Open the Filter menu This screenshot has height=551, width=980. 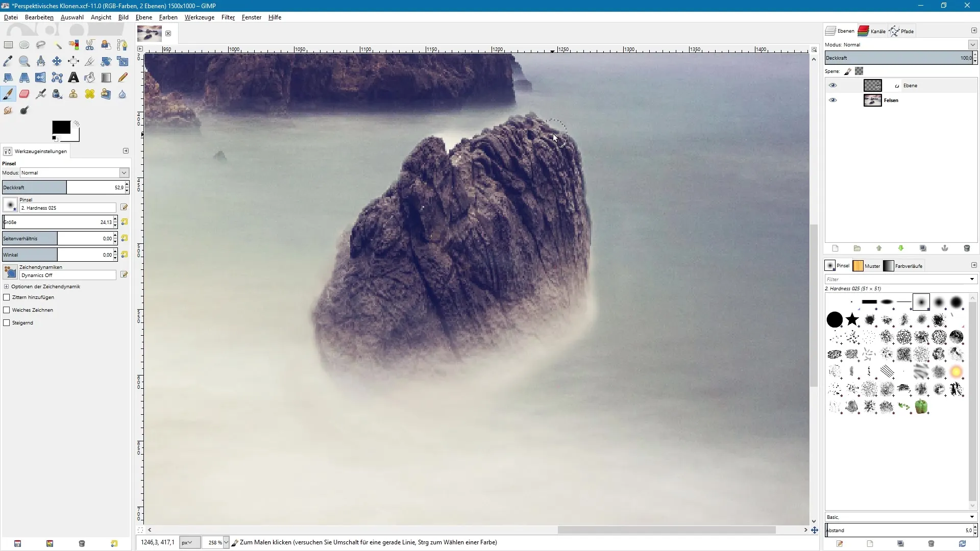(228, 17)
